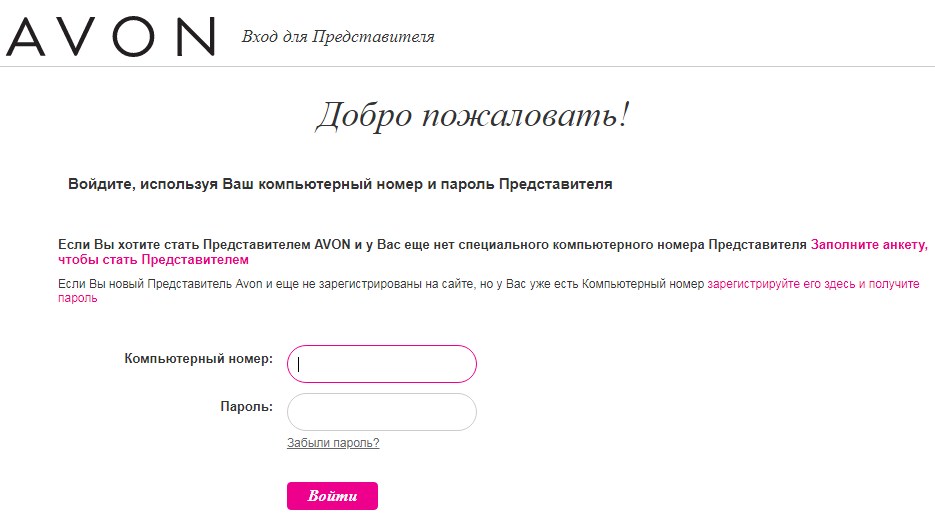Click the word "AVON" in the bold paragraph
The height and width of the screenshot is (530, 935).
coord(332,243)
